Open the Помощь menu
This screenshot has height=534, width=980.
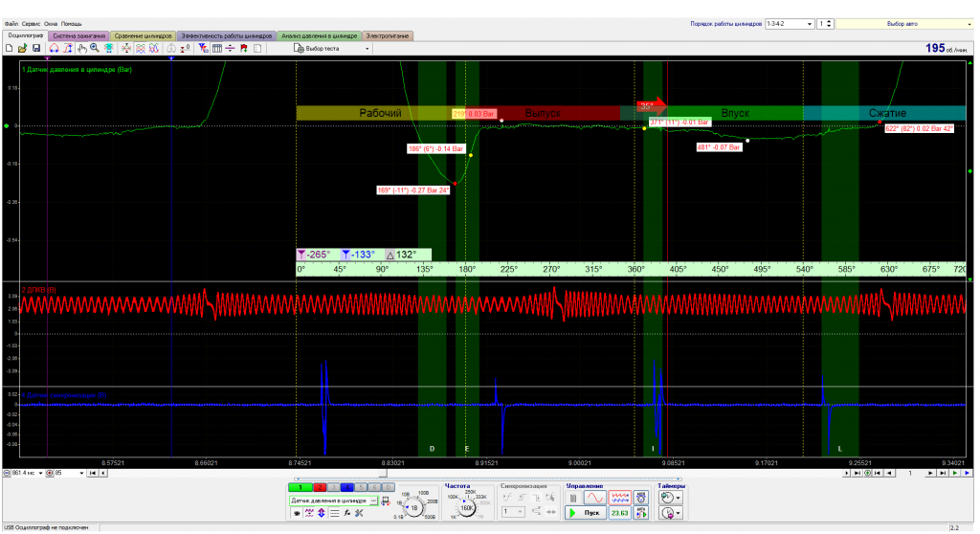coord(71,24)
